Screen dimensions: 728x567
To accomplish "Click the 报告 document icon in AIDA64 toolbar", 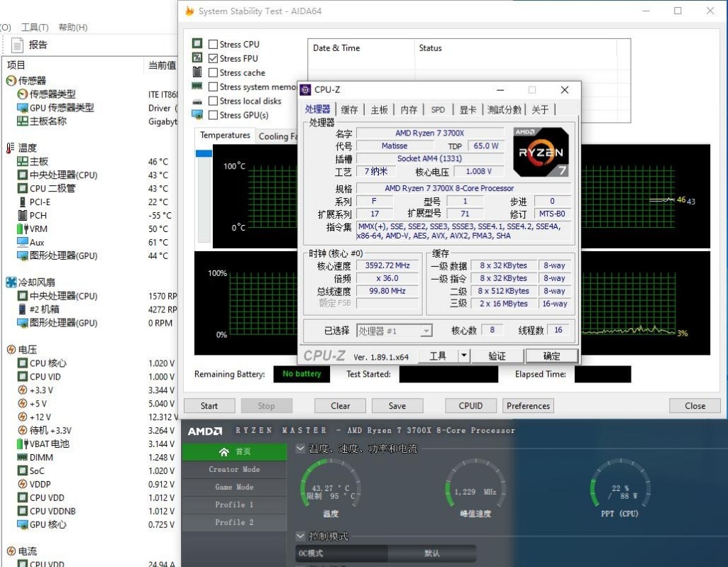I will (x=17, y=45).
